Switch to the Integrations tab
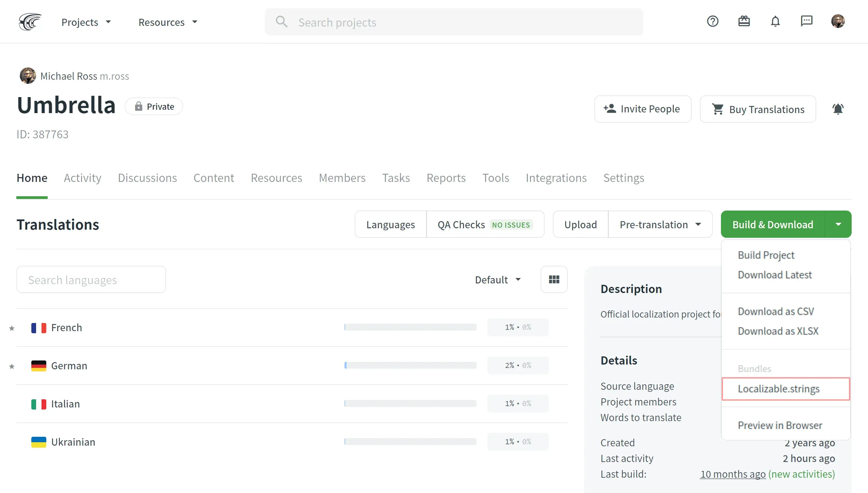Screen dimensions: 868x493 pos(556,178)
